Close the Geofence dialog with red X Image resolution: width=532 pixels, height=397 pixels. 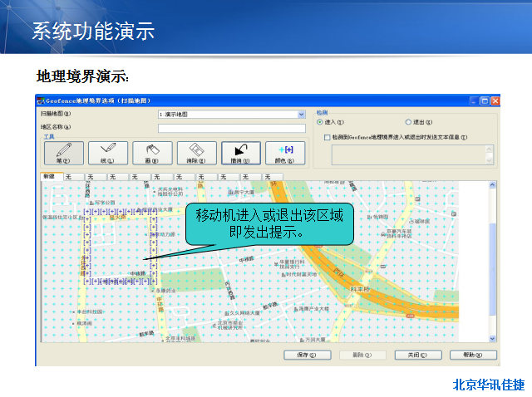(495, 100)
